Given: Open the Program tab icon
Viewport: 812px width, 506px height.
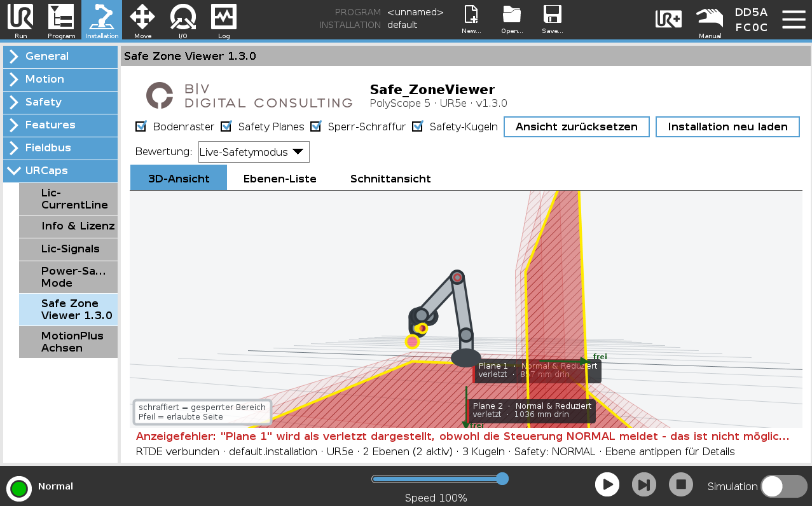Looking at the screenshot, I should click(x=61, y=20).
